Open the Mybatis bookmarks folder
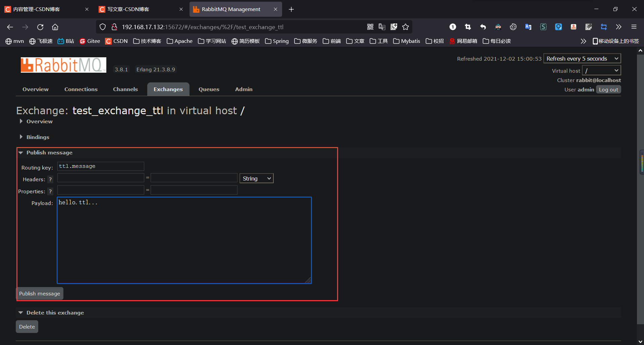Screen dimensions: 644x345 tap(407, 41)
